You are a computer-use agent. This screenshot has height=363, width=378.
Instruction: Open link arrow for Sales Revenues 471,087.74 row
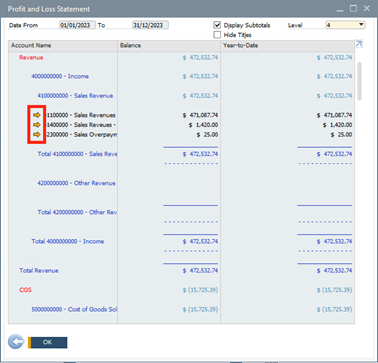point(37,115)
